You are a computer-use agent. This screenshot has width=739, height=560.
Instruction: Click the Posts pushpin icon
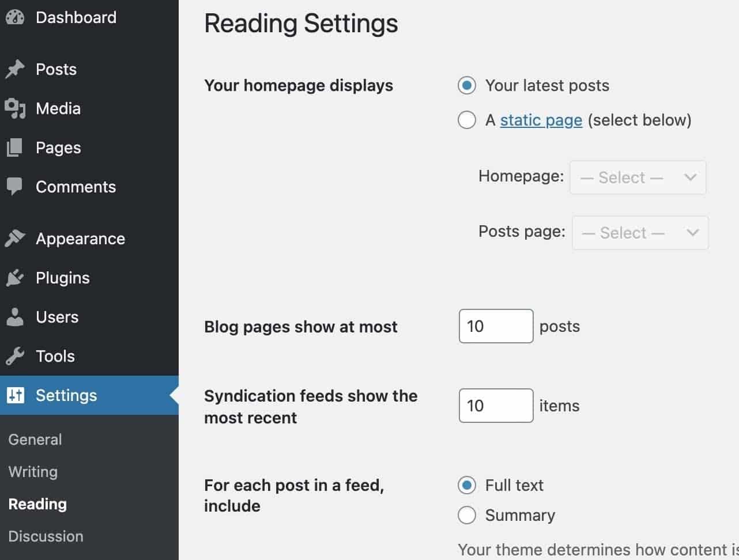pos(15,69)
